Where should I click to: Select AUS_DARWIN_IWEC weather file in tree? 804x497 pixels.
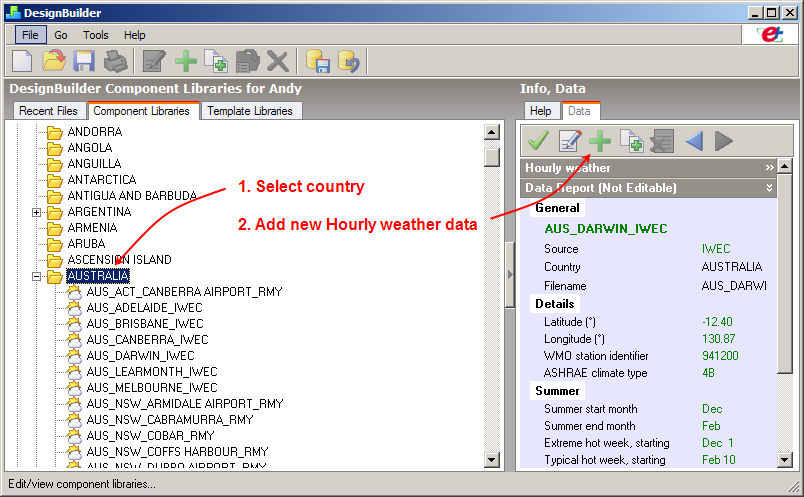(140, 356)
